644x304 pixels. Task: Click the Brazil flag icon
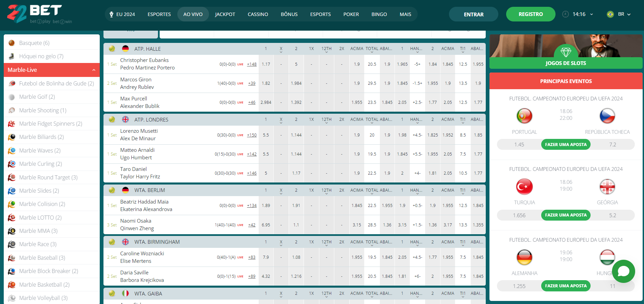610,14
